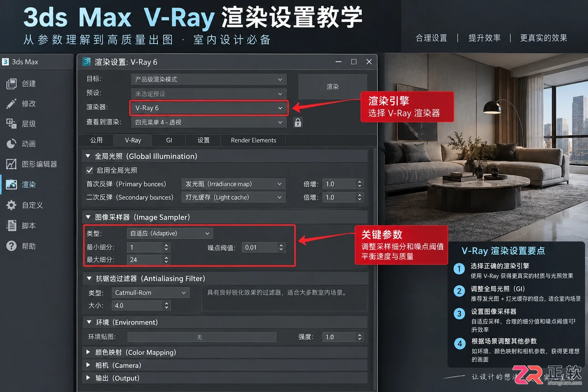This screenshot has width=588, height=392.
Task: Toggle the 启用全局光照 checkbox
Action: click(x=89, y=170)
